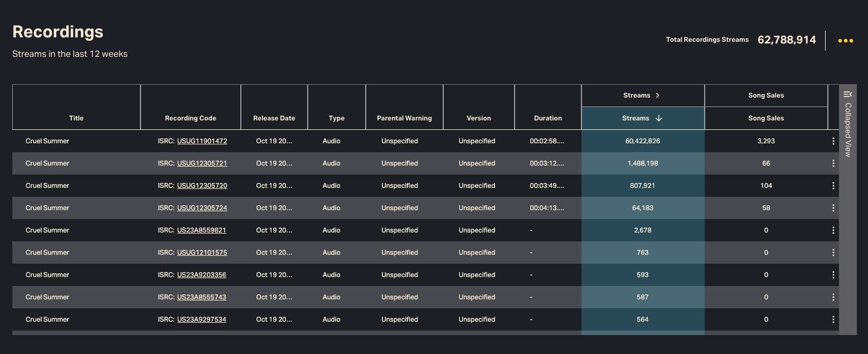Viewport: 868px width, 354px height.
Task: Open the yellow three-dot options menu
Action: point(845,41)
